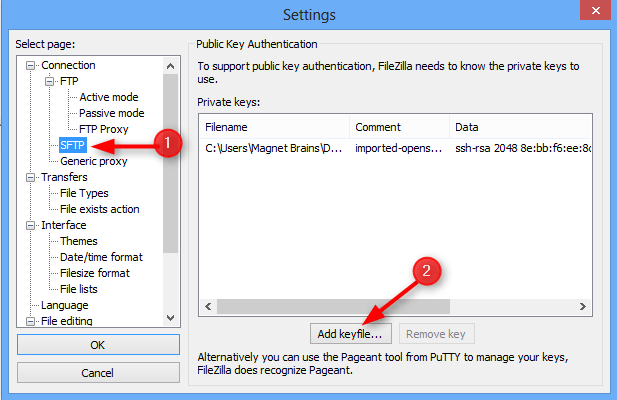Click the key list scroll right arrow
This screenshot has width=617, height=400.
pyautogui.click(x=583, y=306)
